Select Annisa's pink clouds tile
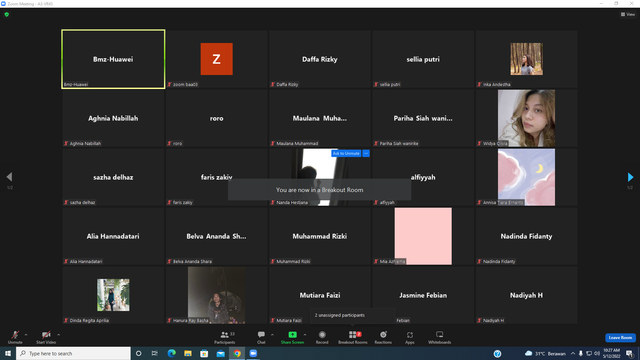640x360 pixels. [526, 177]
